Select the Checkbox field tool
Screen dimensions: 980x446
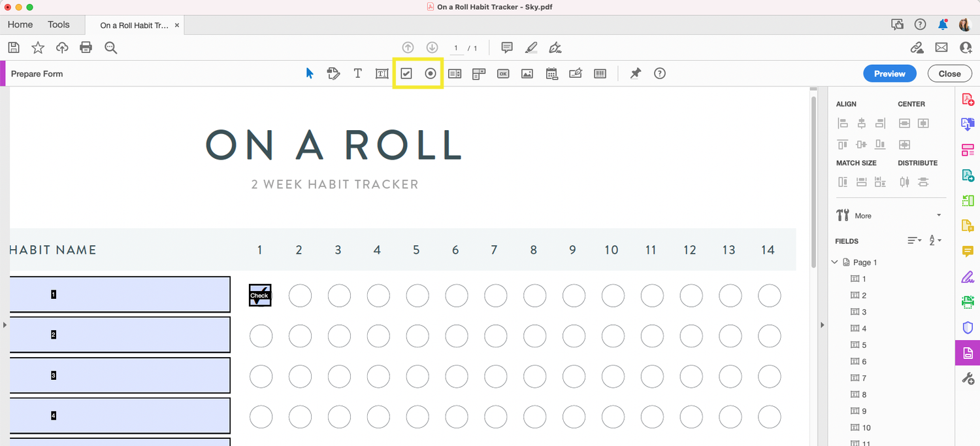click(406, 73)
